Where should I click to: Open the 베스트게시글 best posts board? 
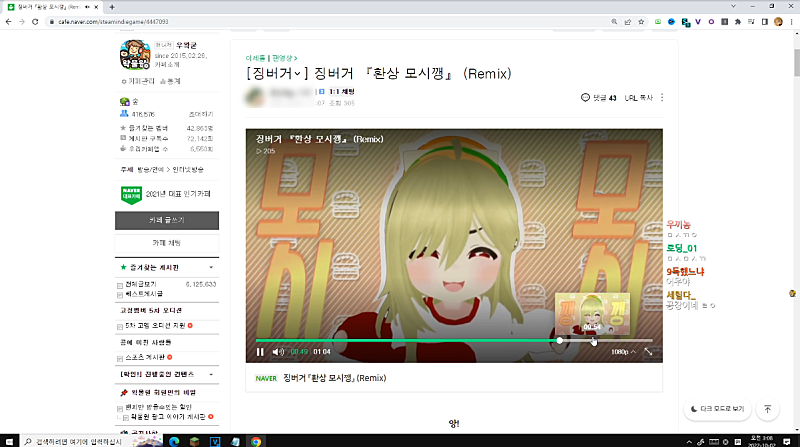tap(144, 294)
